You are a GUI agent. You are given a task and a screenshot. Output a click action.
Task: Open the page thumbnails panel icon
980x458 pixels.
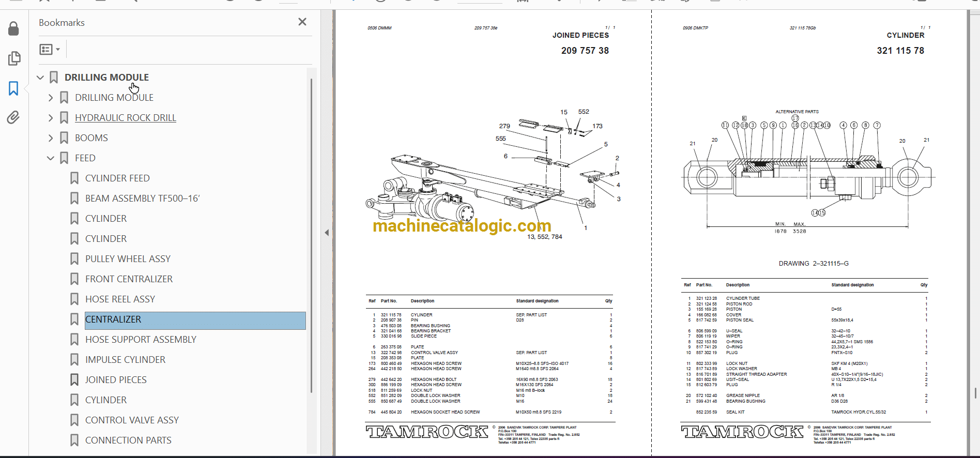[x=14, y=58]
